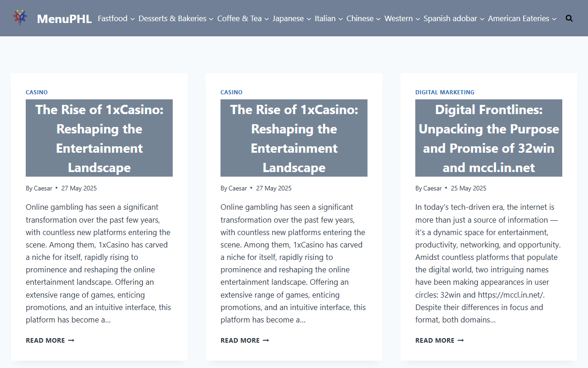
Task: Click READ MORE on first card
Action: click(x=50, y=340)
